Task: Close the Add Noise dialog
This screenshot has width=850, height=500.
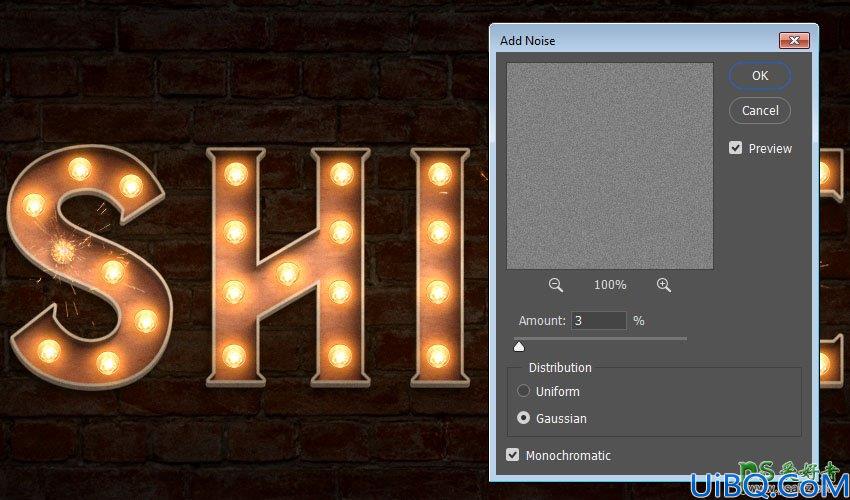Action: tap(794, 41)
